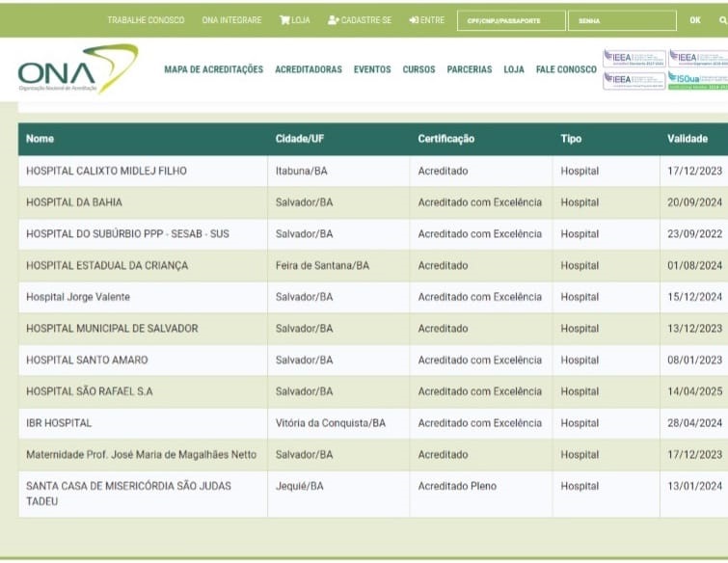This screenshot has height=563, width=728.
Task: Open the ISQua accreditation badge
Action: click(x=698, y=80)
